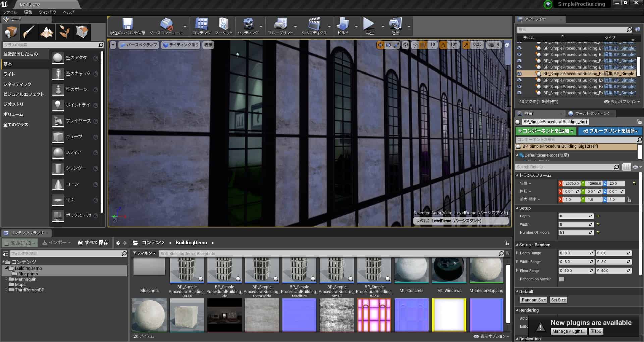This screenshot has width=644, height=342.
Task: Open the Edit menu
Action: point(28,12)
